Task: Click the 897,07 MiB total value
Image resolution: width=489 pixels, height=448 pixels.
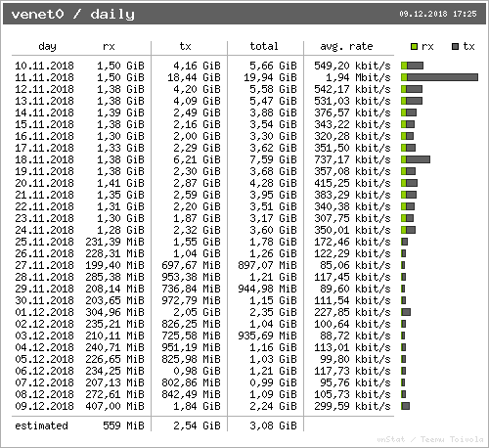Action: pyautogui.click(x=267, y=265)
